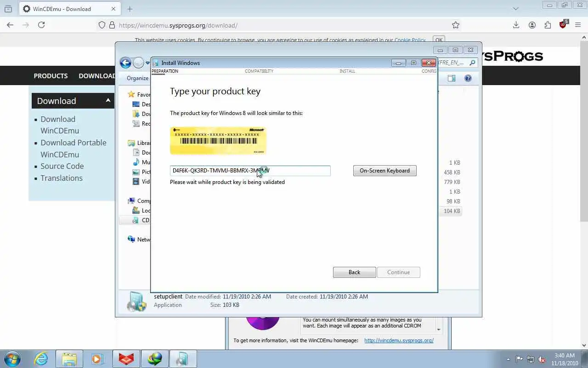
Task: Open the Download Portable WinCDEmu link
Action: pos(73,149)
